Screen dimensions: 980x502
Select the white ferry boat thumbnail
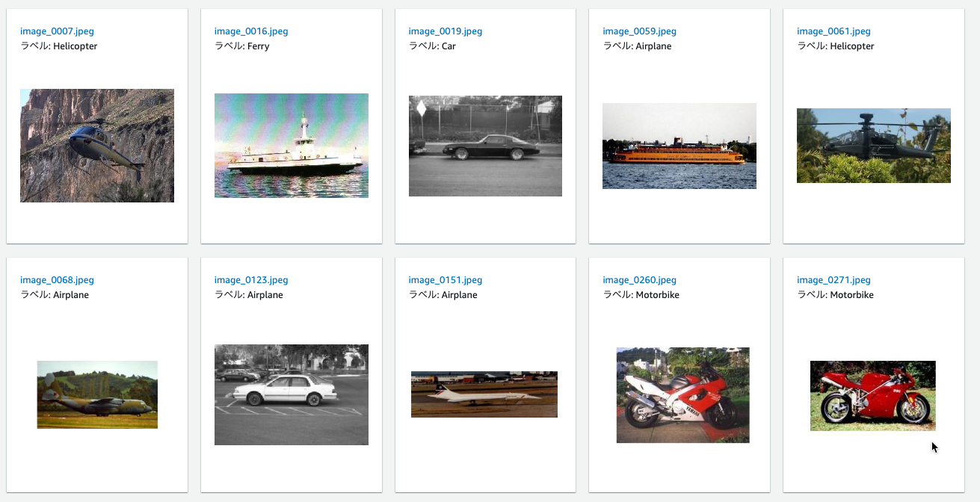(x=292, y=146)
